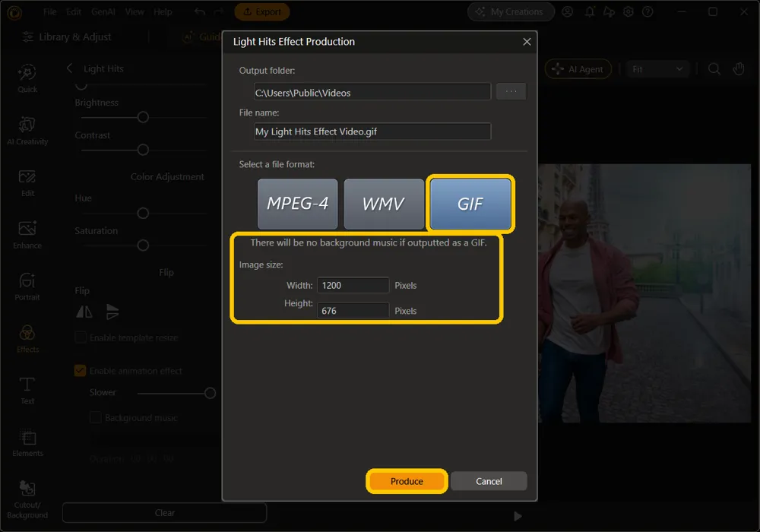This screenshot has height=532, width=760.
Task: Click the Hue slider handle
Action: (143, 214)
